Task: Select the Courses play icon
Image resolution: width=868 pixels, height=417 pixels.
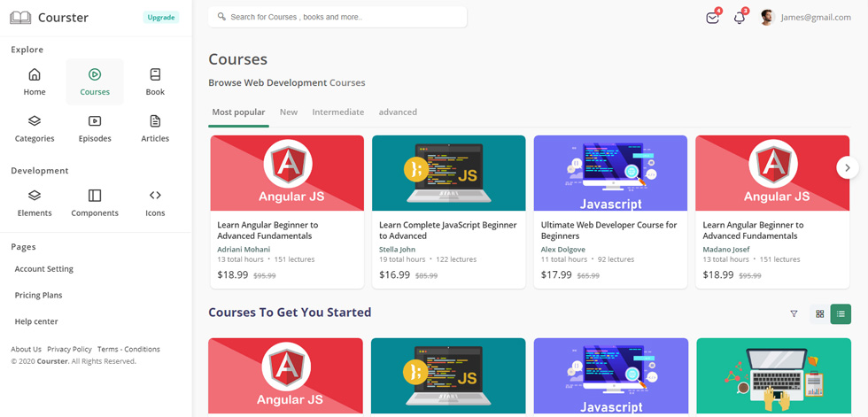Action: click(x=95, y=74)
